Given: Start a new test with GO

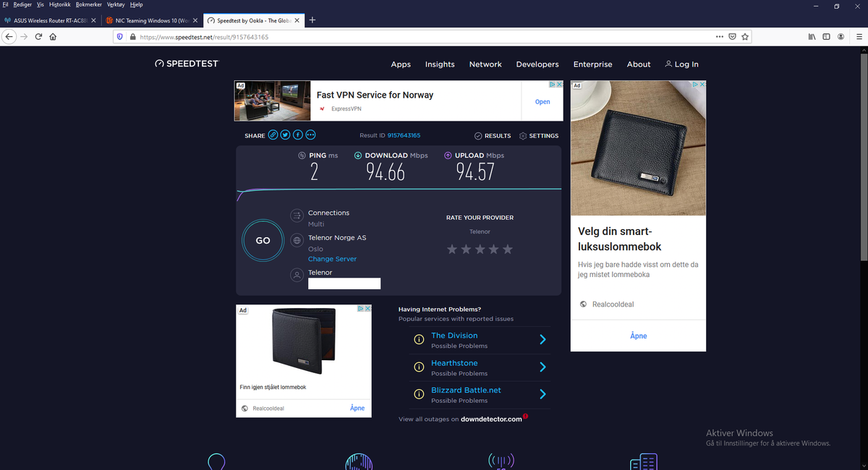Looking at the screenshot, I should (263, 240).
